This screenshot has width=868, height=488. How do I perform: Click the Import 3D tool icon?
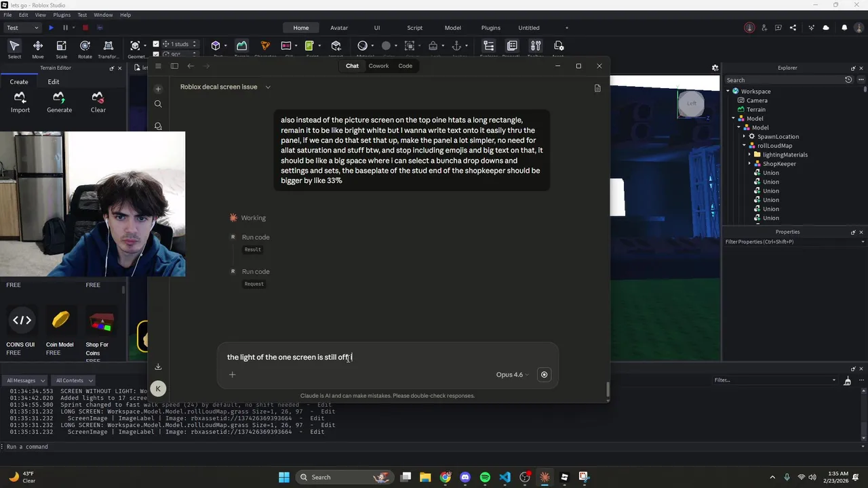pyautogui.click(x=336, y=46)
